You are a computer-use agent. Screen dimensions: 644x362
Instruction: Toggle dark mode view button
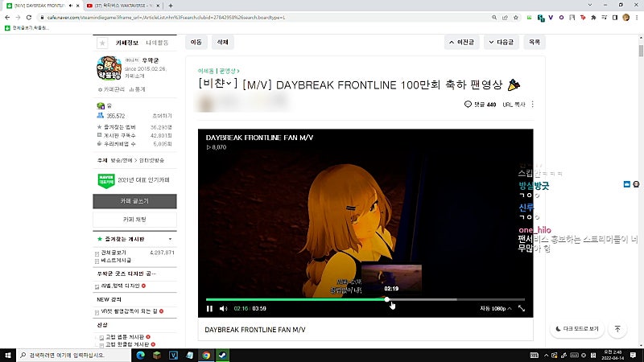click(x=576, y=329)
